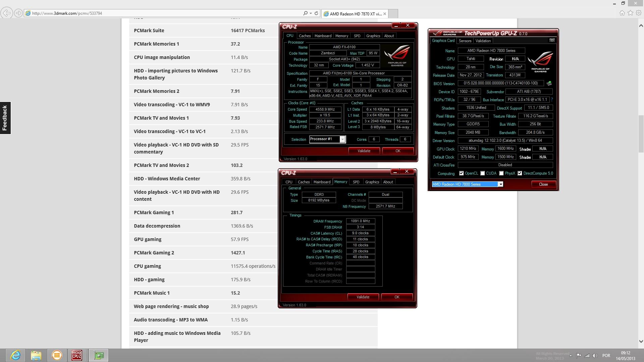Image resolution: width=644 pixels, height=362 pixels.
Task: Open the favorites star icon
Action: point(630,13)
